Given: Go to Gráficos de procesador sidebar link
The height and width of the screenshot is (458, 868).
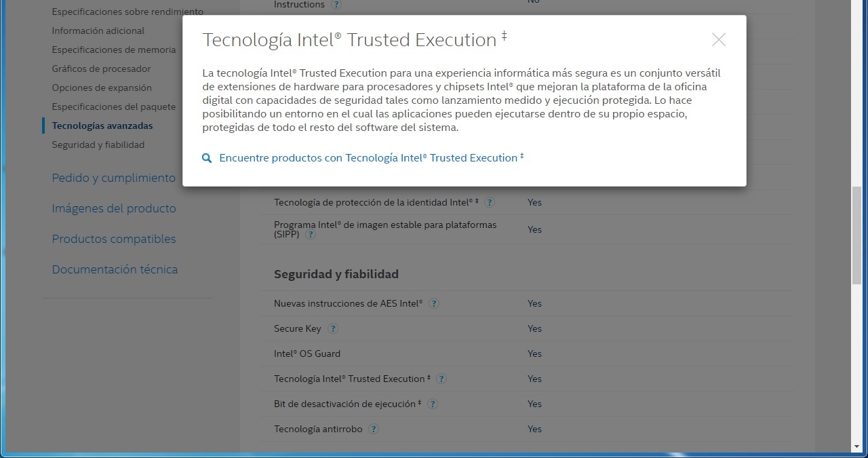Looking at the screenshot, I should pos(102,69).
